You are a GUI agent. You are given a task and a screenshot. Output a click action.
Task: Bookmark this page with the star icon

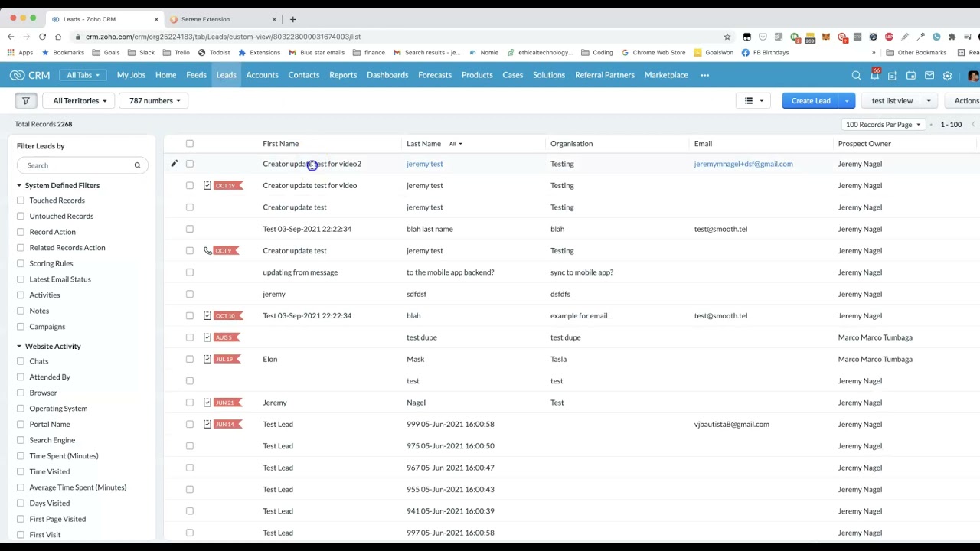(727, 37)
